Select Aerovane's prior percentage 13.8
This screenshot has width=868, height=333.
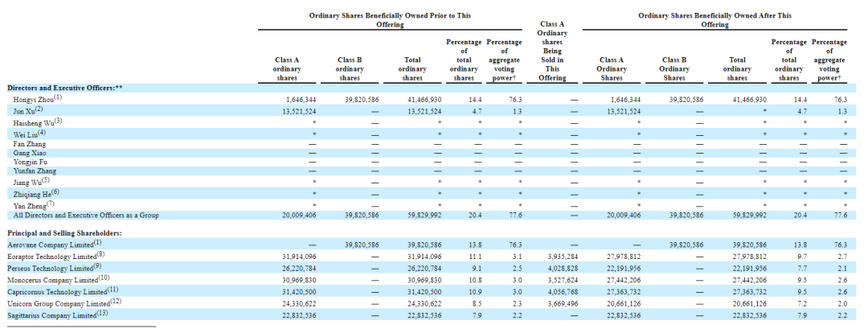(x=476, y=245)
